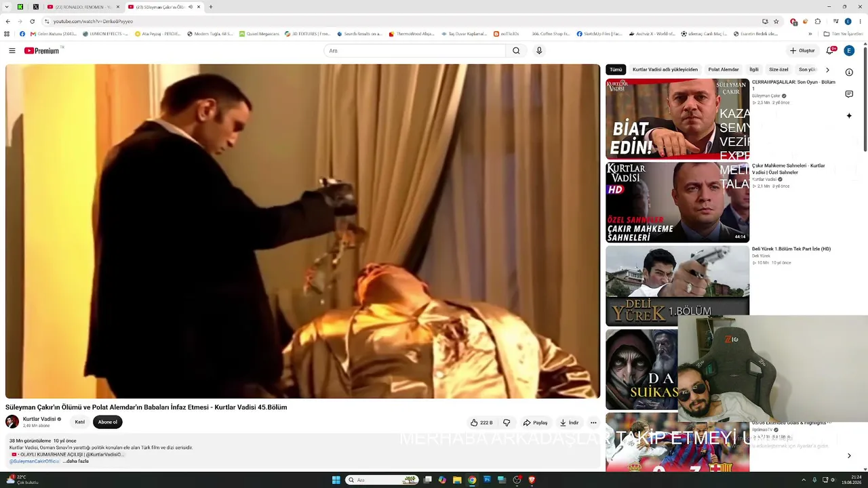Open Kurtlar Vadisi channel avatar
The image size is (868, 488).
12,422
